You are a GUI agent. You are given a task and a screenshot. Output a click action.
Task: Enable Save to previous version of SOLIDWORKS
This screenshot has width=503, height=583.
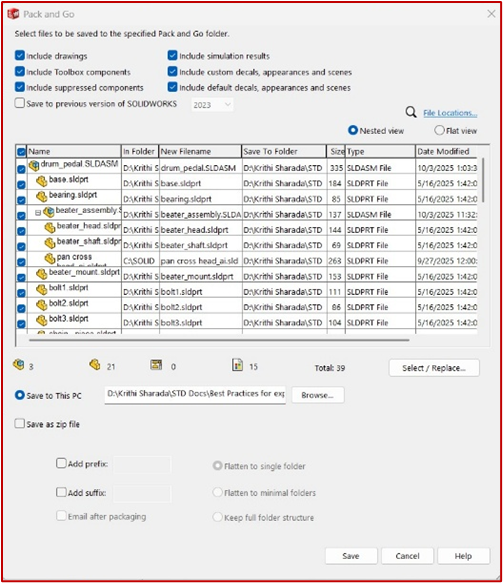coord(20,103)
